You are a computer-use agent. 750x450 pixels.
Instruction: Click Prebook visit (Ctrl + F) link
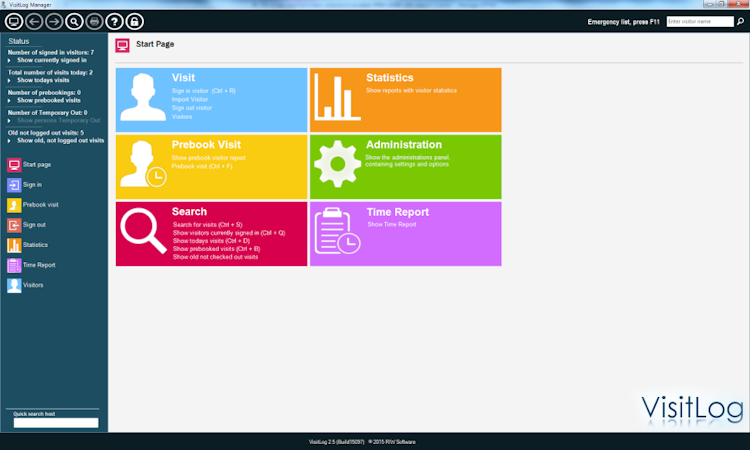(202, 166)
